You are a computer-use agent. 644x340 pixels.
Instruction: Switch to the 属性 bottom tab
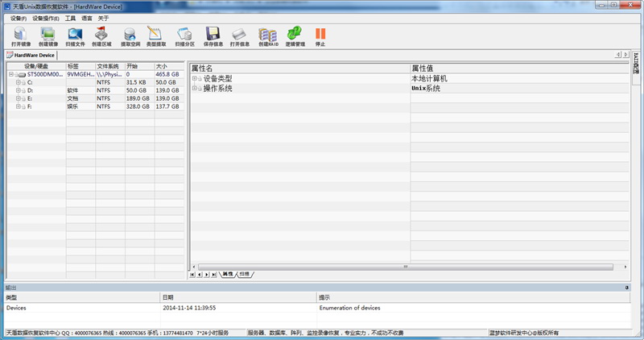click(x=228, y=274)
